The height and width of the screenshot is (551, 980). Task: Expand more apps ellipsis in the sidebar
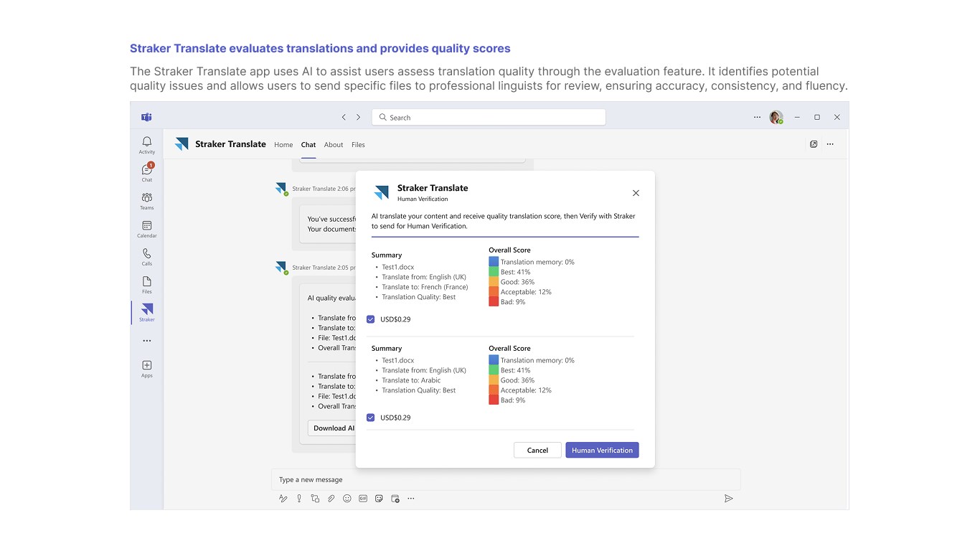pos(146,341)
